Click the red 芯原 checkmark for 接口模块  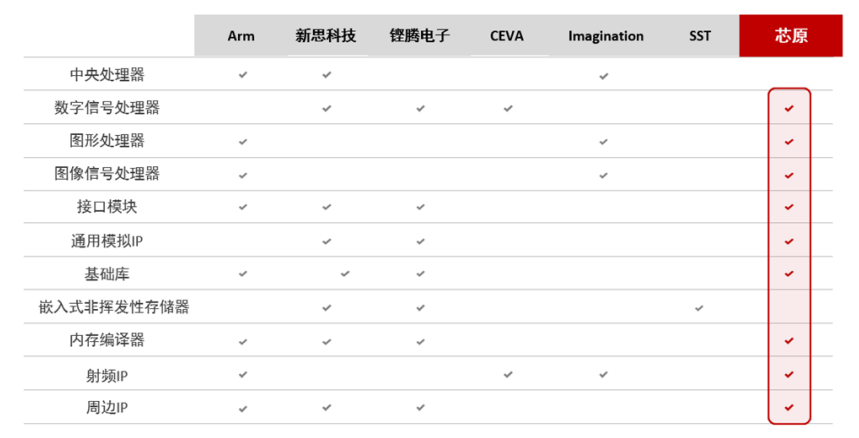tap(789, 207)
